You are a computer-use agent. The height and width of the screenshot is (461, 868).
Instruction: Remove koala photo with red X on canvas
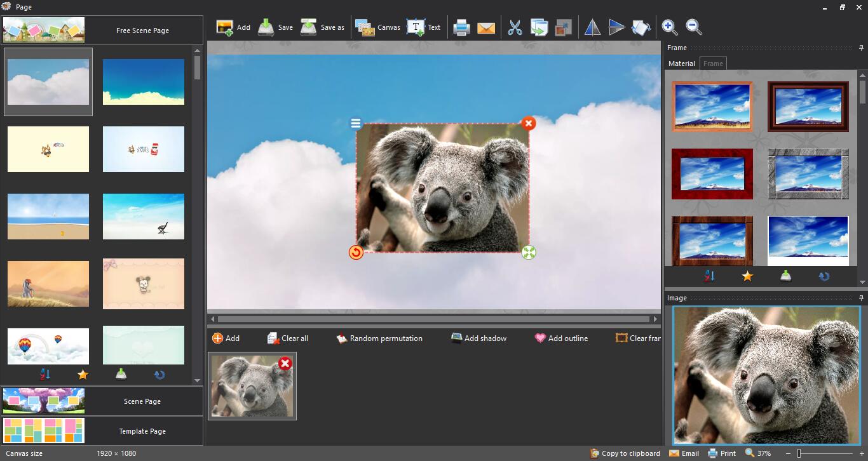528,123
